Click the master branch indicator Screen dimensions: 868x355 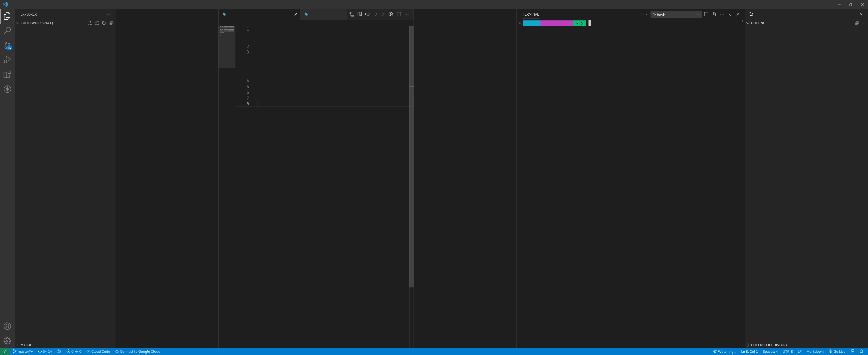coord(23,351)
